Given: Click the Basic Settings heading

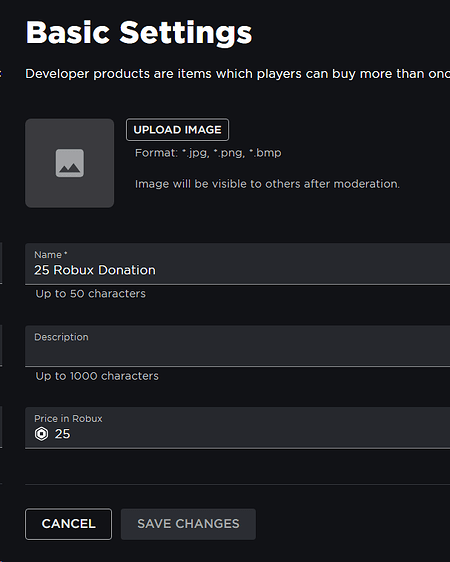Looking at the screenshot, I should point(139,33).
